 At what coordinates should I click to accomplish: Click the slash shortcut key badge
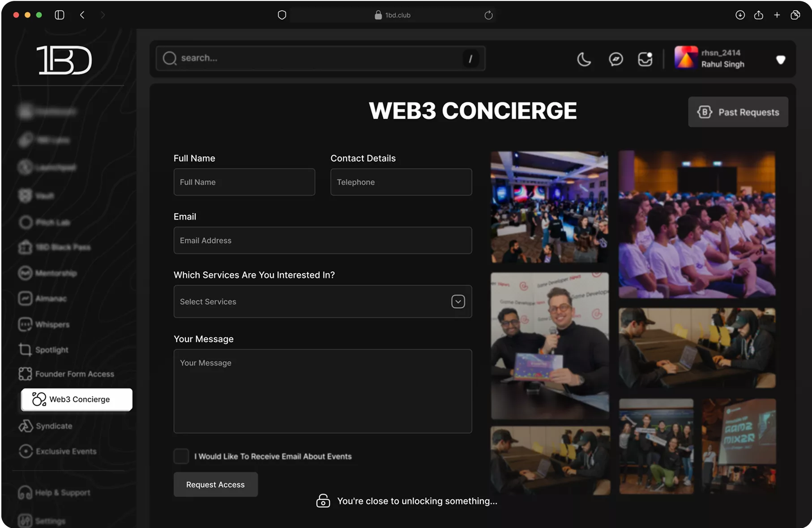click(x=470, y=59)
